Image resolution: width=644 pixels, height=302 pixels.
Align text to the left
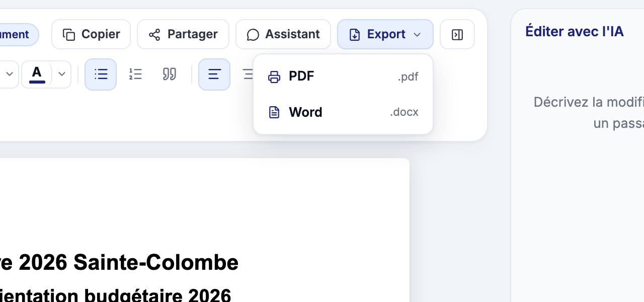(214, 74)
